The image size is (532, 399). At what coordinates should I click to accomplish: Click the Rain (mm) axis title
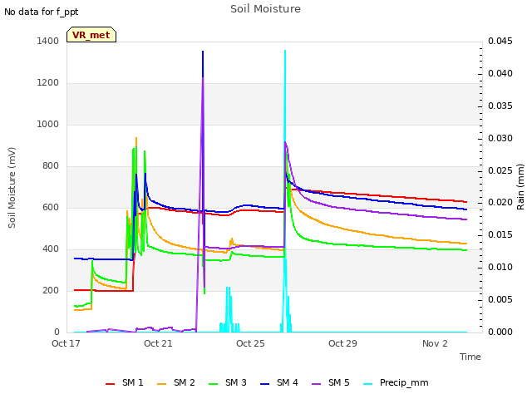[x=520, y=187]
